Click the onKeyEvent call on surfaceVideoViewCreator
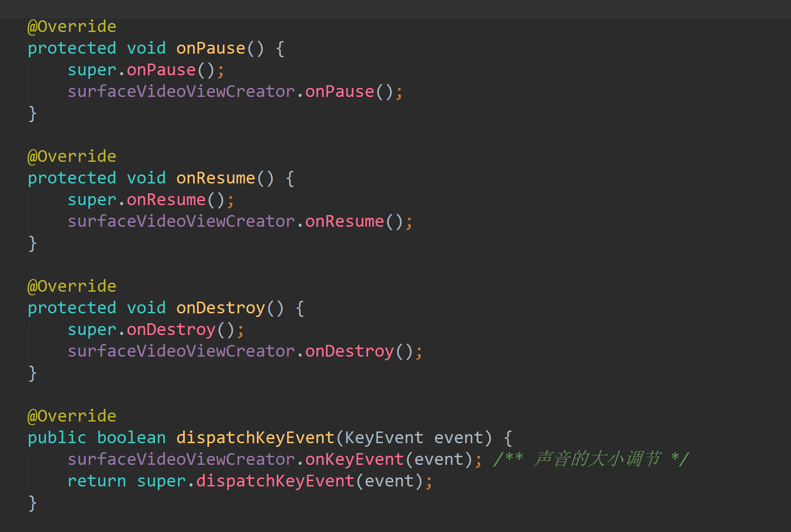The width and height of the screenshot is (791, 532). tap(354, 459)
